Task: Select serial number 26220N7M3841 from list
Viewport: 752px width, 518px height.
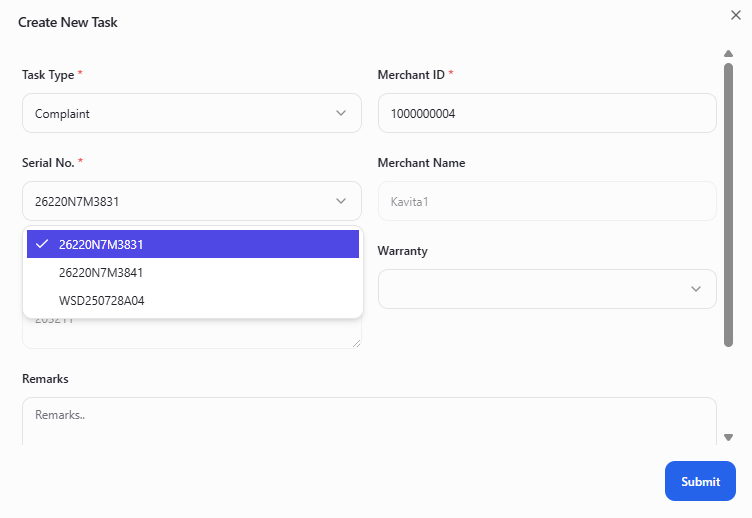Action: (101, 272)
